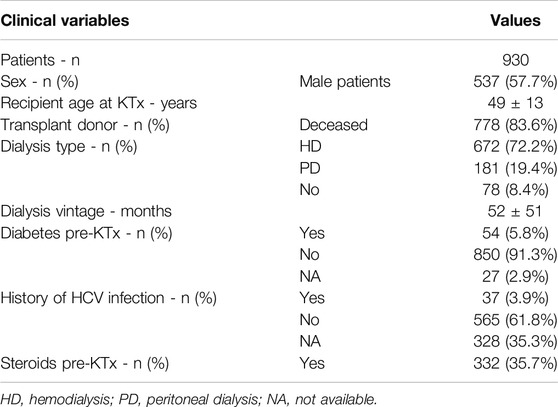Select the PD dialysis type cell
The width and height of the screenshot is (558, 407).
point(310,168)
